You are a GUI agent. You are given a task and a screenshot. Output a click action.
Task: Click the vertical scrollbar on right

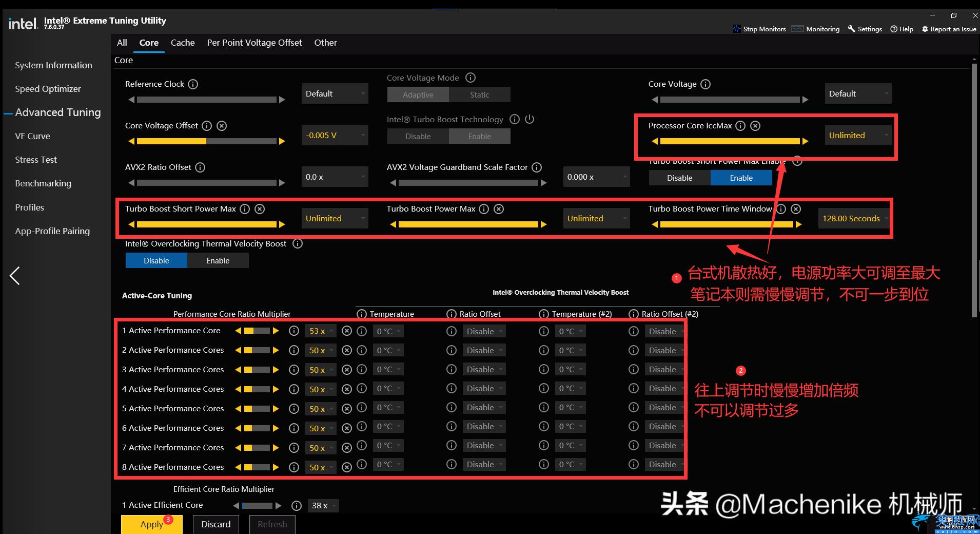974,190
